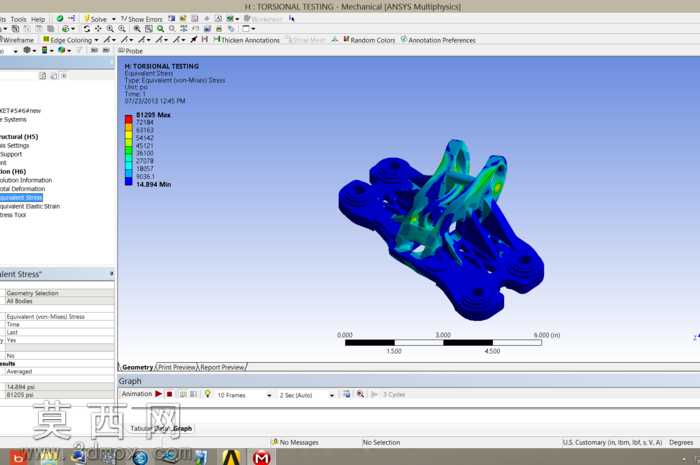Click the first icon in the outline panel header
The width and height of the screenshot is (700, 465).
(x=42, y=76)
